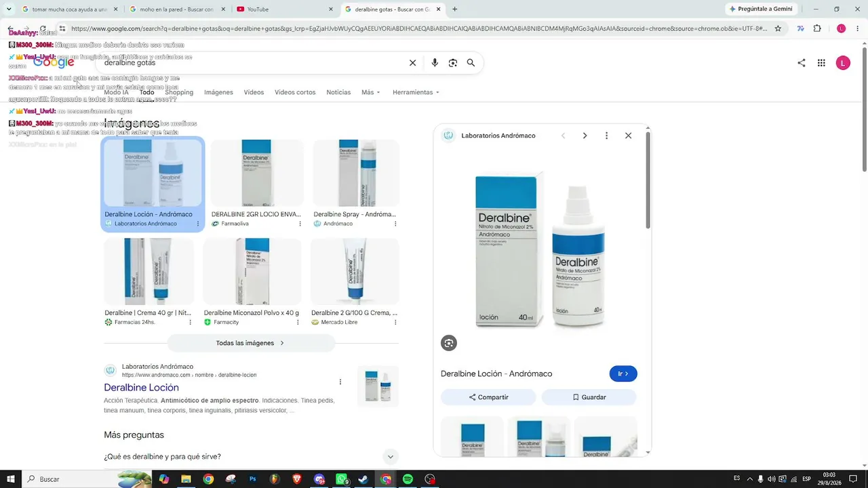Open WhatsApp from the taskbar

(x=341, y=479)
